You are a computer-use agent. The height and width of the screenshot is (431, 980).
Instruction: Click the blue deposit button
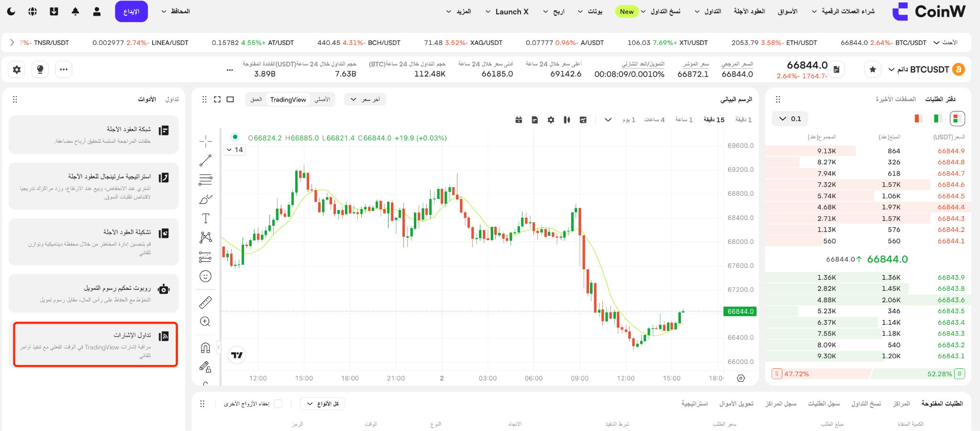[x=132, y=11]
